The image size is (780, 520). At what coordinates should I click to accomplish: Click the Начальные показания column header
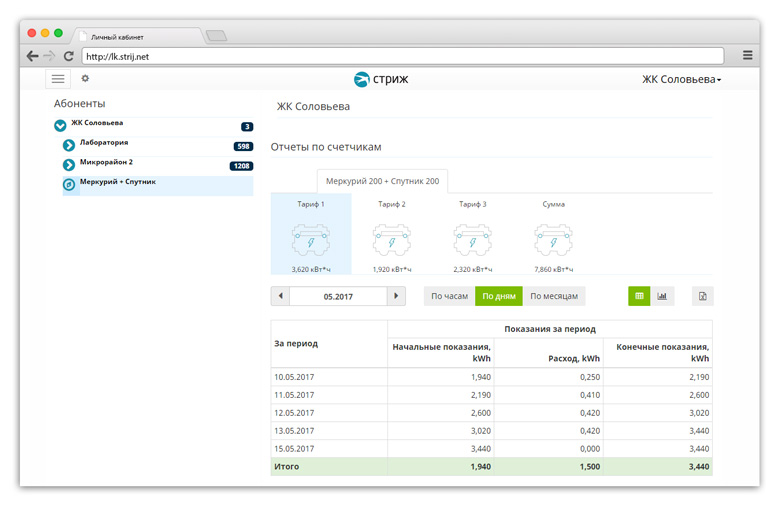pos(441,353)
